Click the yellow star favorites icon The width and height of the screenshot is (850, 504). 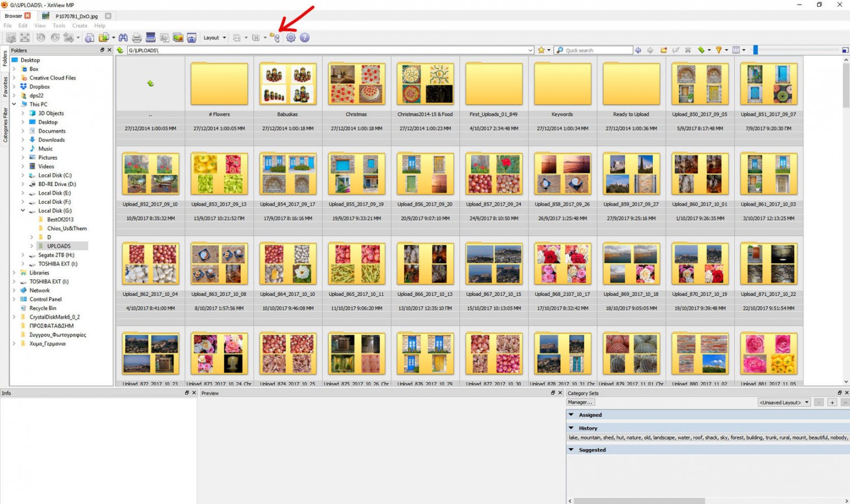(541, 50)
